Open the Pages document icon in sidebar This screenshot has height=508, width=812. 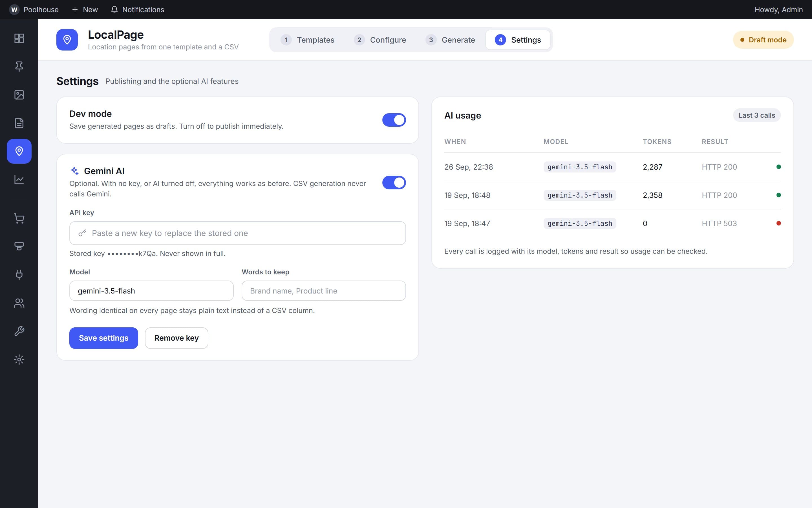19,123
